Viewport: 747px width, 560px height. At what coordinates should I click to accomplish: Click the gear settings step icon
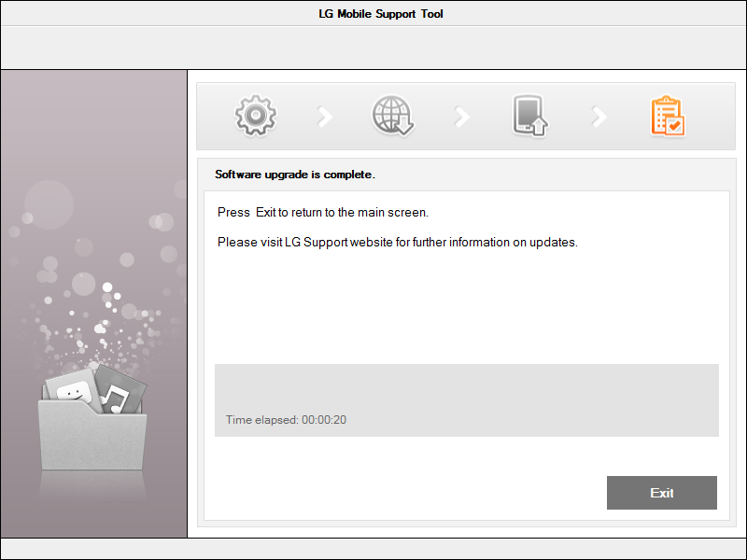tap(255, 116)
